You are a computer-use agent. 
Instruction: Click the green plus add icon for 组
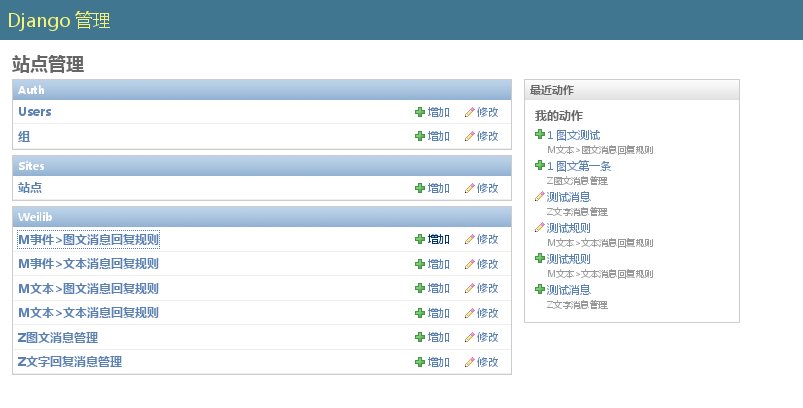[x=420, y=136]
